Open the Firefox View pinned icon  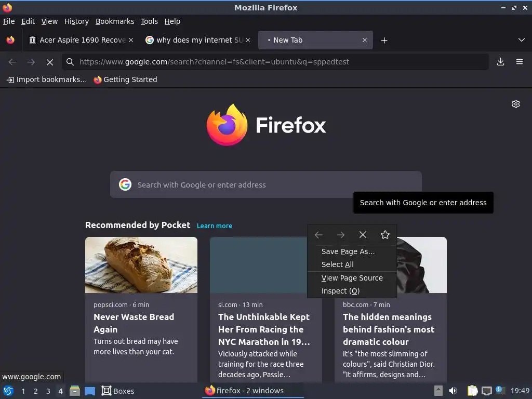click(x=10, y=40)
